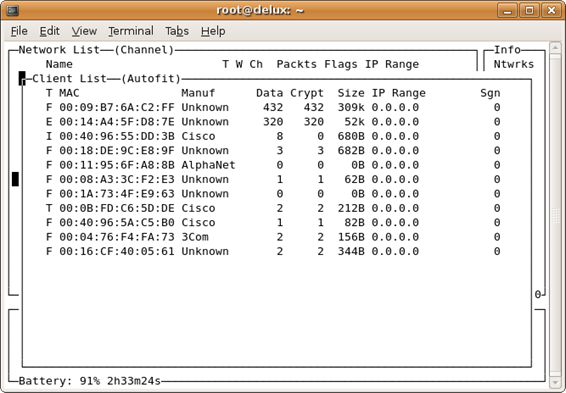Click the 309k size value
The height and width of the screenshot is (393, 566).
[351, 108]
